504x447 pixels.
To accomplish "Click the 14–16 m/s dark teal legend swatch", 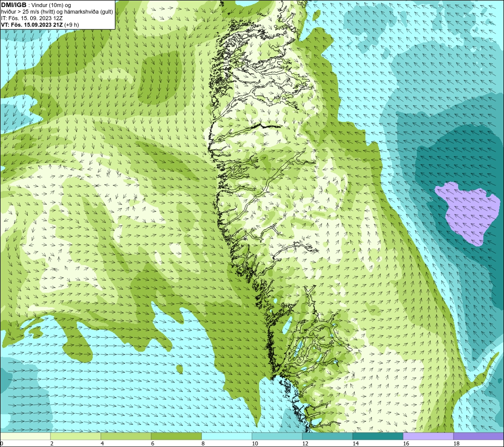I will (x=378, y=436).
